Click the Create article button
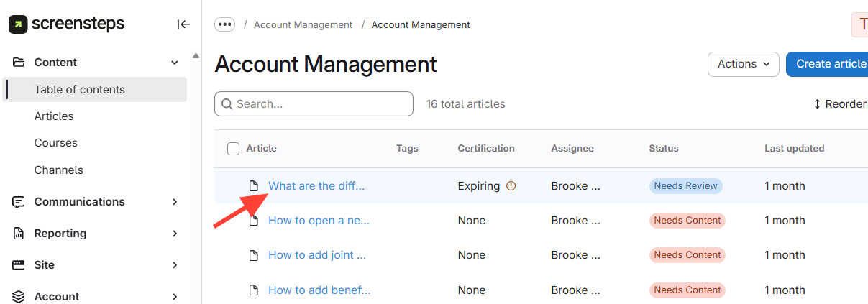Viewport: 868px width, 304px height. (830, 64)
